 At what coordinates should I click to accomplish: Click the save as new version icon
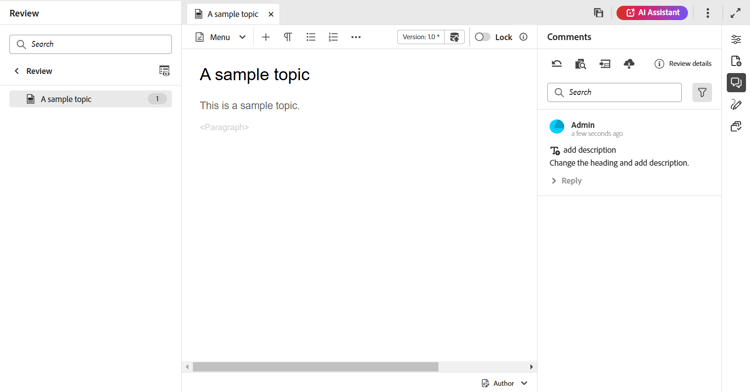point(454,37)
